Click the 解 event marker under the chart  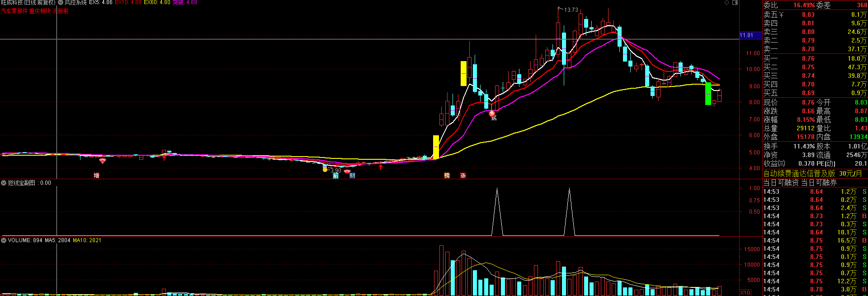[335, 176]
